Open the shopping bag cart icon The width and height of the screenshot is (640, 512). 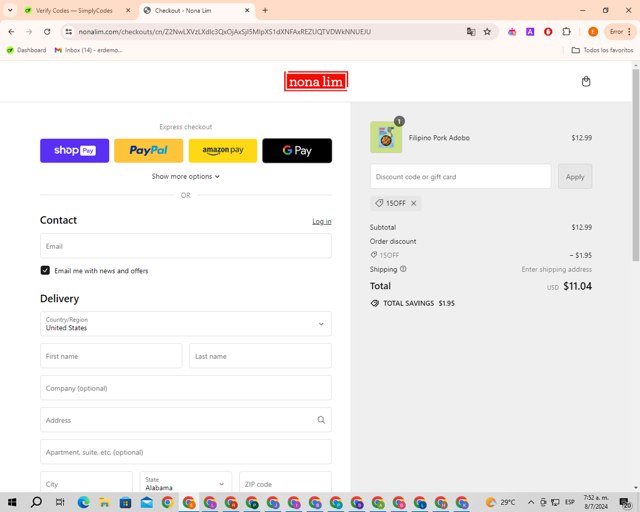pyautogui.click(x=586, y=81)
